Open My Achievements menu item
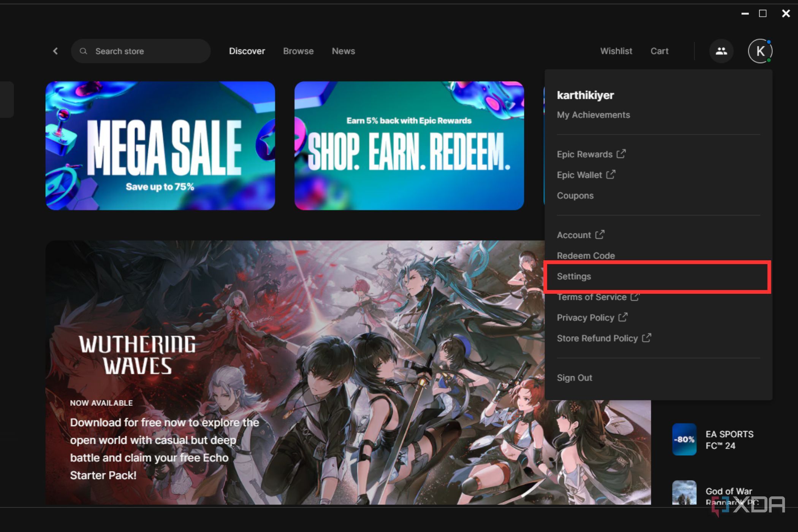The height and width of the screenshot is (532, 798). click(593, 115)
